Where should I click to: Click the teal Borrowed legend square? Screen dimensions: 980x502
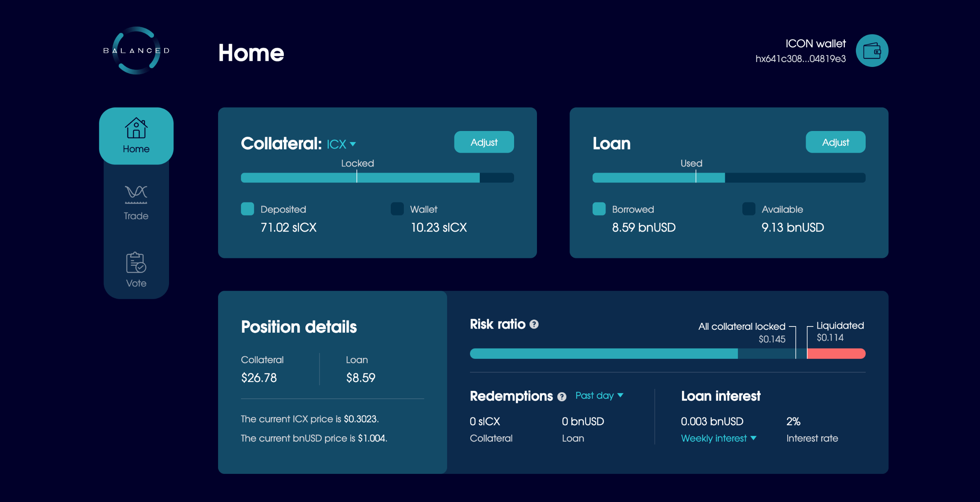pyautogui.click(x=599, y=209)
